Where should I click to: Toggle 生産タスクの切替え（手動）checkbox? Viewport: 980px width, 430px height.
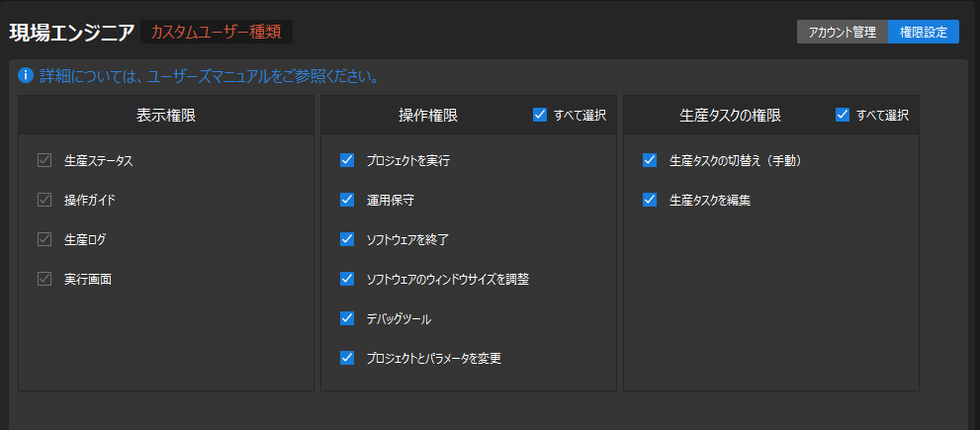point(650,160)
